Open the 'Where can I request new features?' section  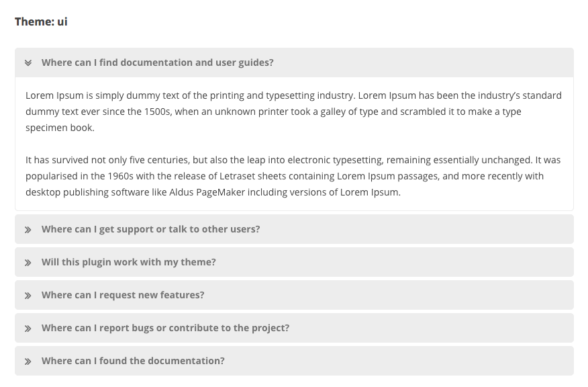(x=123, y=295)
